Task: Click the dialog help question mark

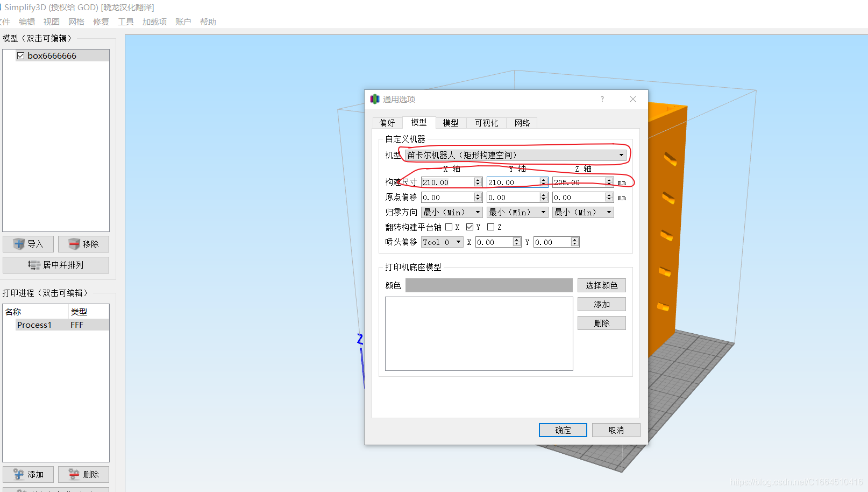Action: (602, 99)
